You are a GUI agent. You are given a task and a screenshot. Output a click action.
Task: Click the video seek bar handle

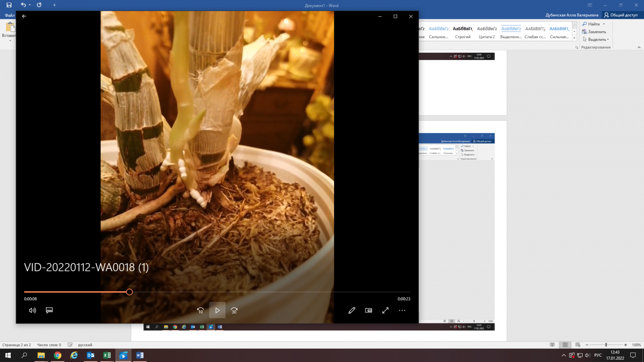[129, 292]
